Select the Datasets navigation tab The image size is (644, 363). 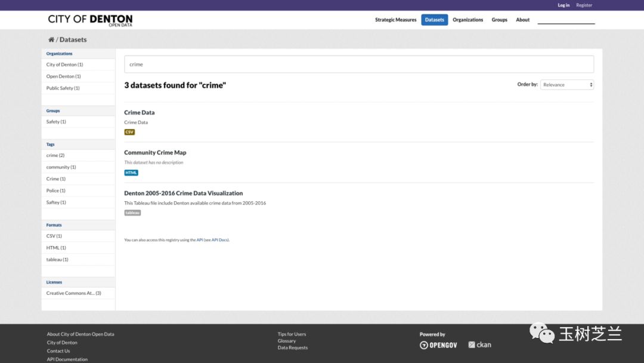pos(434,20)
